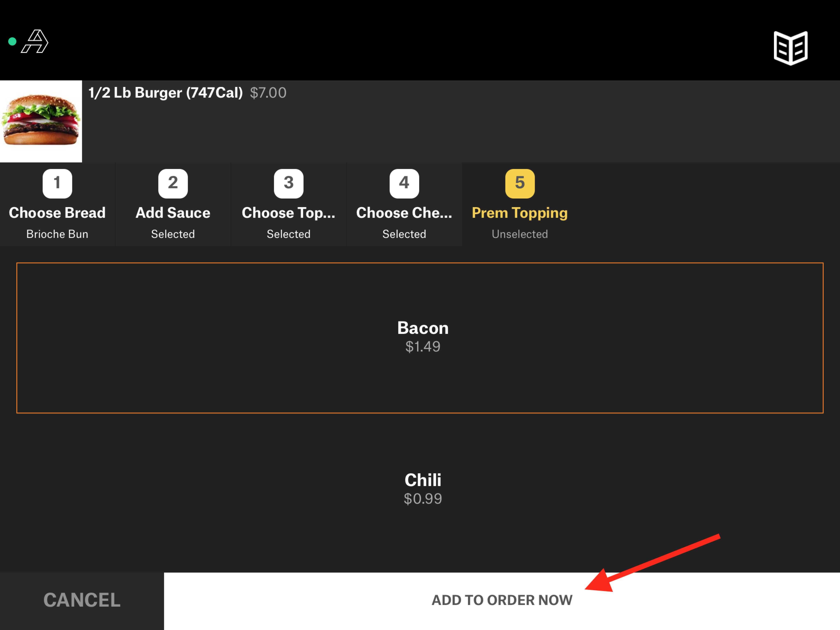The width and height of the screenshot is (840, 630).
Task: Select the step 3 number badge
Action: 289,183
